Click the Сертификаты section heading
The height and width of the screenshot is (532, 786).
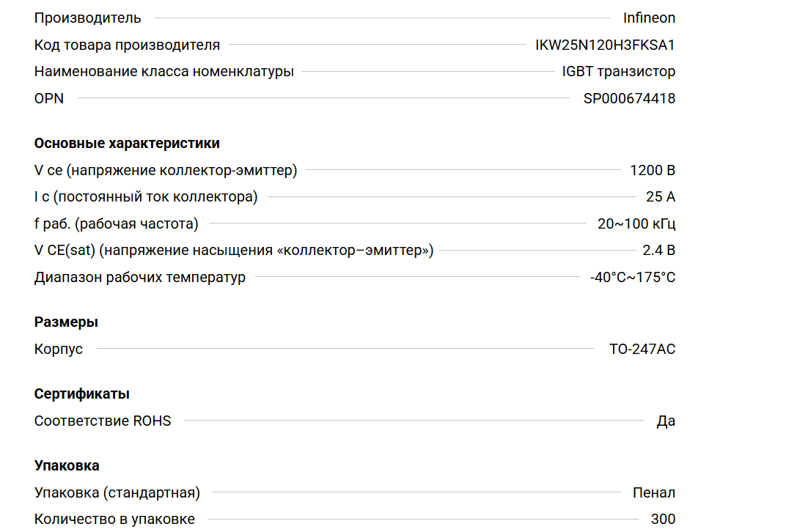[x=82, y=394]
